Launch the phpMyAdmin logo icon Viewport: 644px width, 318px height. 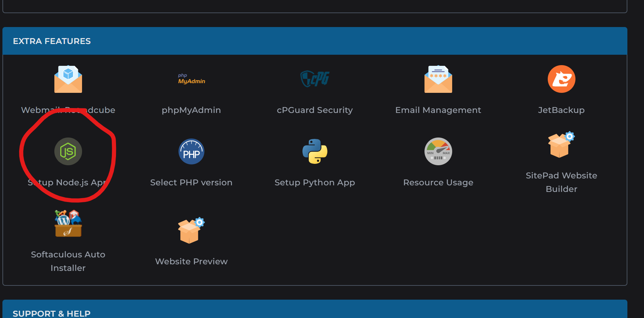(191, 79)
